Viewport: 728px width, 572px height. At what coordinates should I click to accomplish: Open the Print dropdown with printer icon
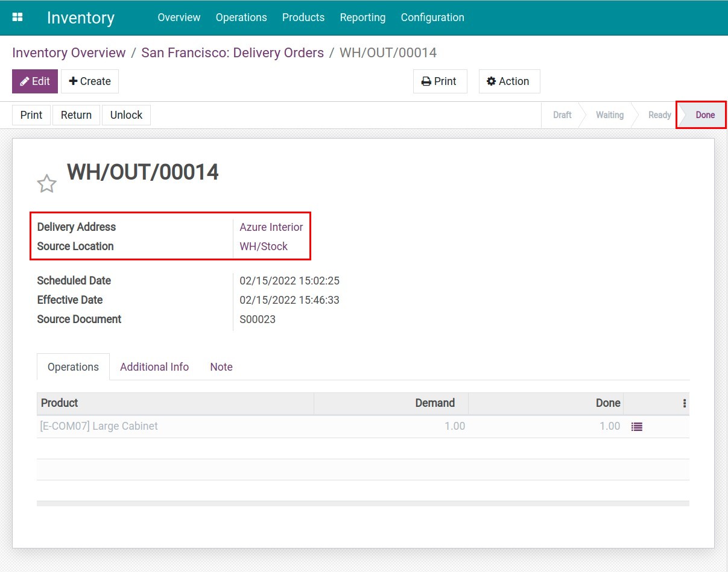click(440, 81)
